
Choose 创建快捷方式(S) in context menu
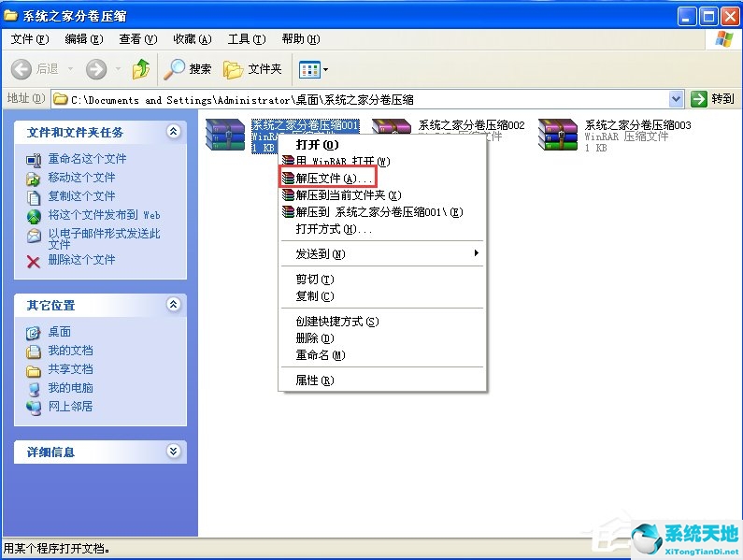pyautogui.click(x=382, y=322)
